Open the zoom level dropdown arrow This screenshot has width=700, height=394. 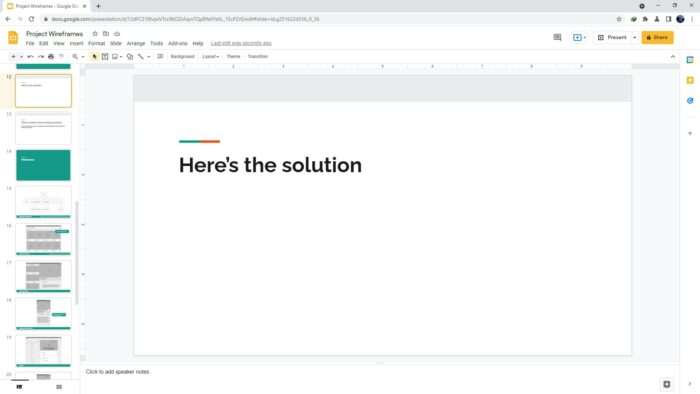(83, 57)
